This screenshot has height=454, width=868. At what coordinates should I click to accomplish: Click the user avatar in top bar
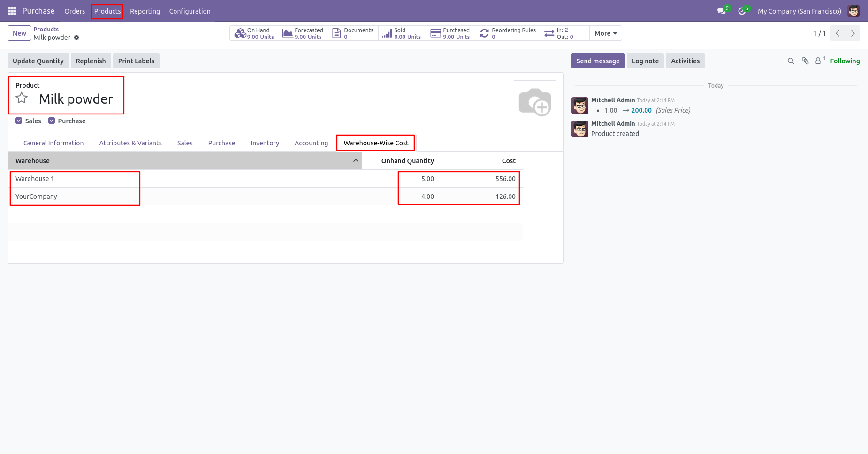click(853, 11)
